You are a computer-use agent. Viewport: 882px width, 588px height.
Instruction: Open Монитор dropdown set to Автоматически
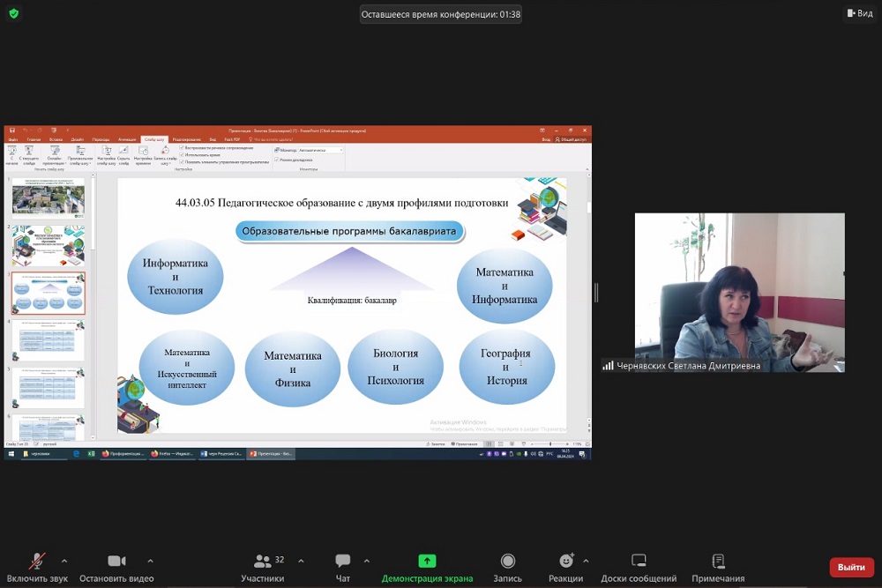[x=320, y=150]
